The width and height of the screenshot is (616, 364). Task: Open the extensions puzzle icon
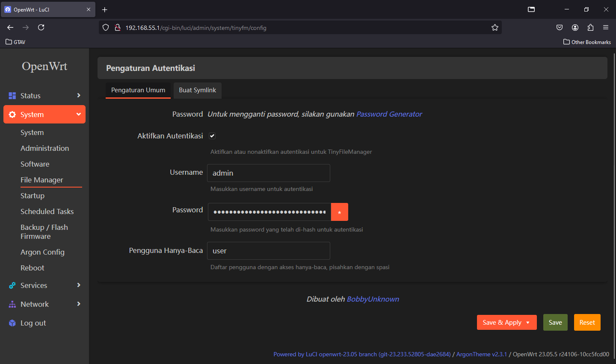point(590,27)
